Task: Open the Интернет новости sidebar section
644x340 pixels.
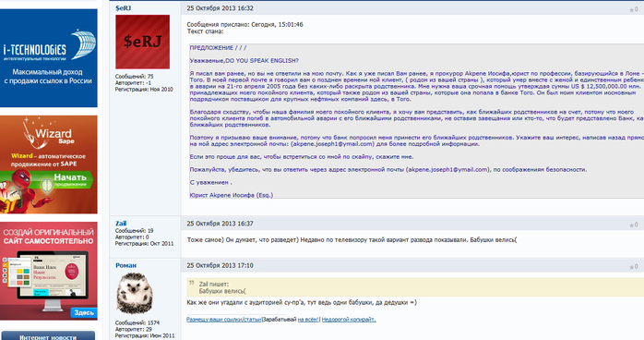Action: tap(48, 336)
